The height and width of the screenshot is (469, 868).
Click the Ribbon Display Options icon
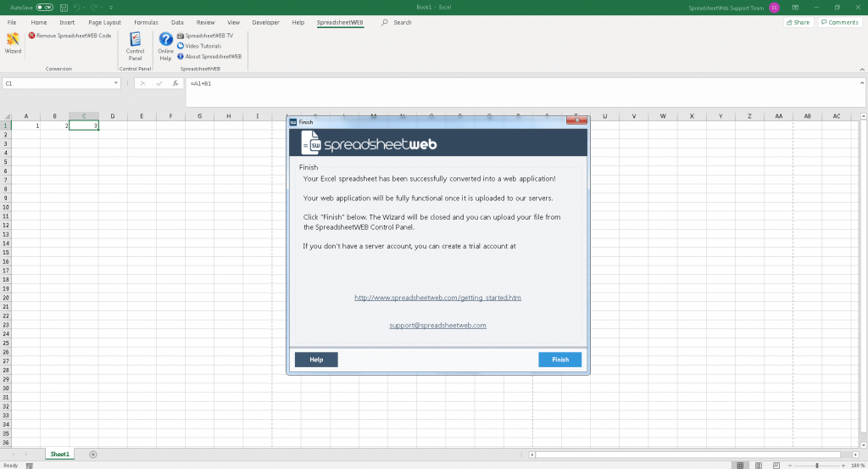click(795, 7)
